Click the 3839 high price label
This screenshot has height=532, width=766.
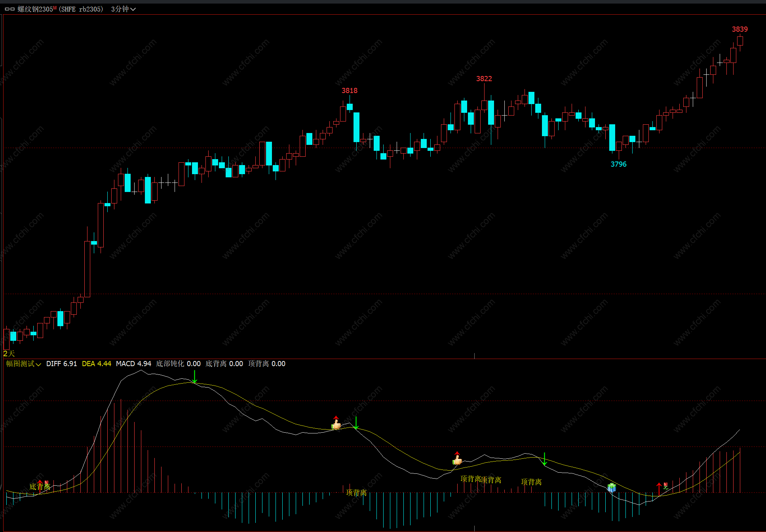tap(739, 29)
